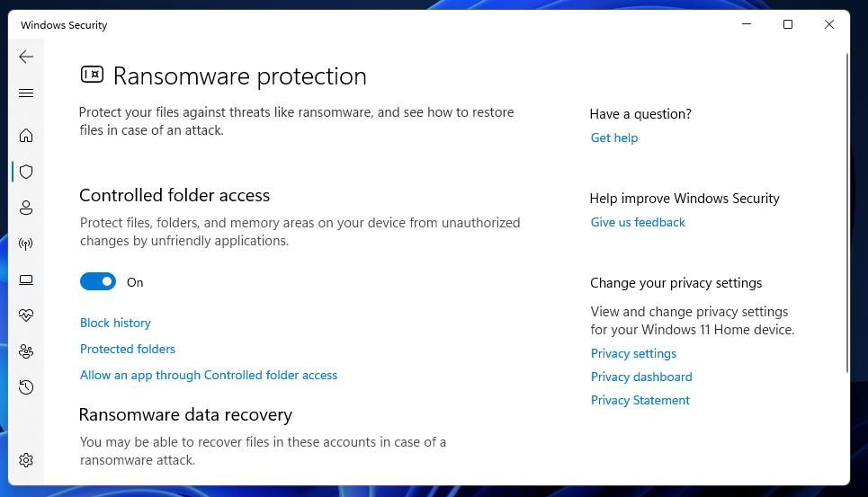Viewport: 868px width, 497px height.
Task: Open Protected folders link
Action: coord(128,349)
